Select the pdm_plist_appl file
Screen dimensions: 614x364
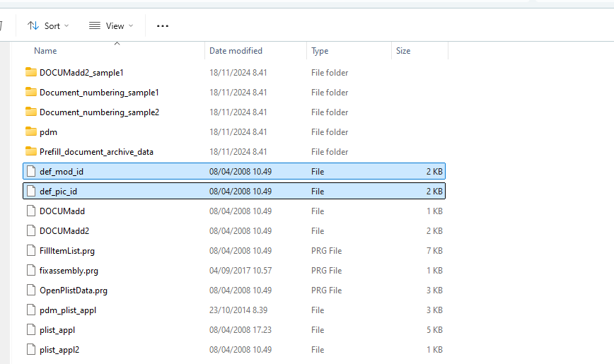68,310
